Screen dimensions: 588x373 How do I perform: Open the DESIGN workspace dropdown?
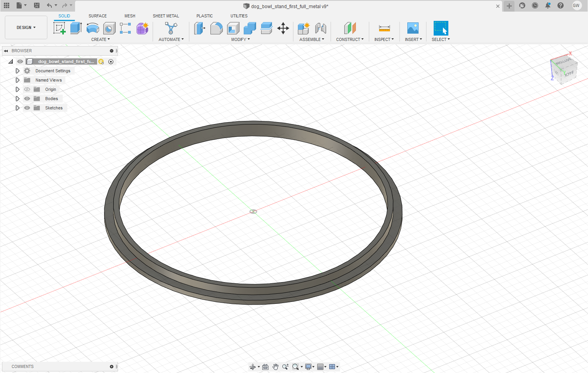coord(26,27)
